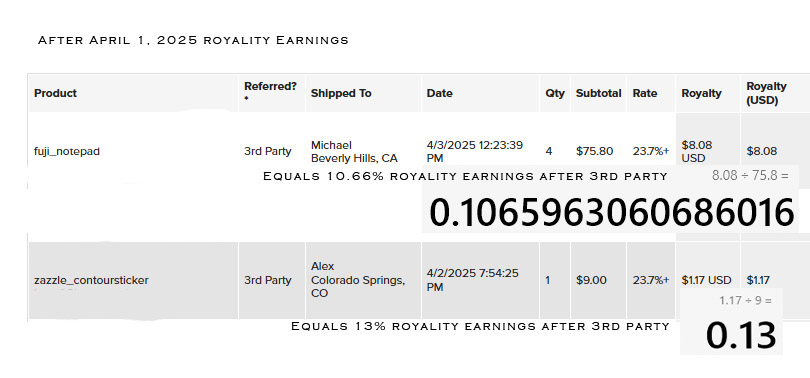The image size is (810, 378).
Task: Click the Referred? column header
Action: tap(270, 92)
